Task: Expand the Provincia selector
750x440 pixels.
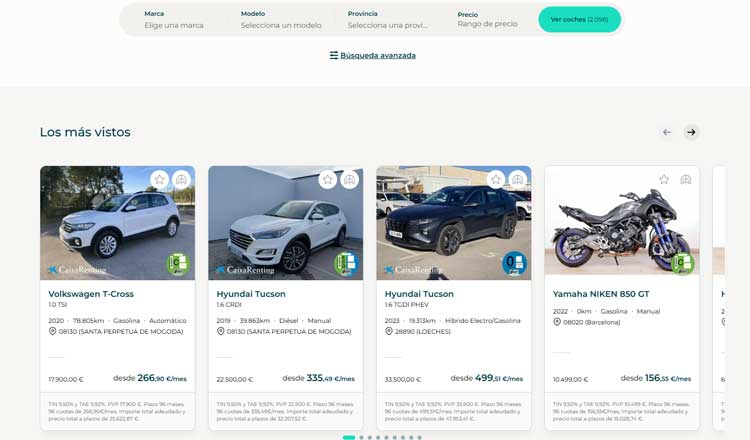Action: 388,20
